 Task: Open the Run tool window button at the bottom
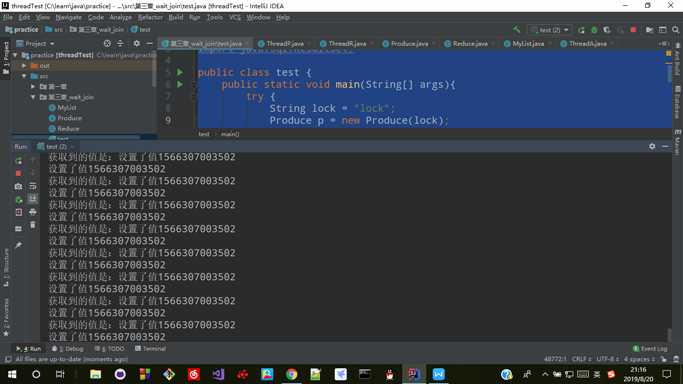[29, 349]
